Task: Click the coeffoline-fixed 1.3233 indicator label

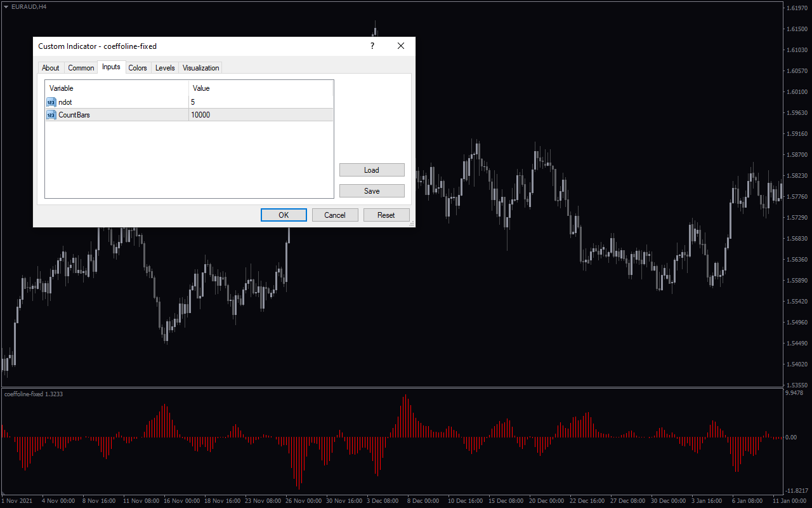Action: pyautogui.click(x=33, y=394)
